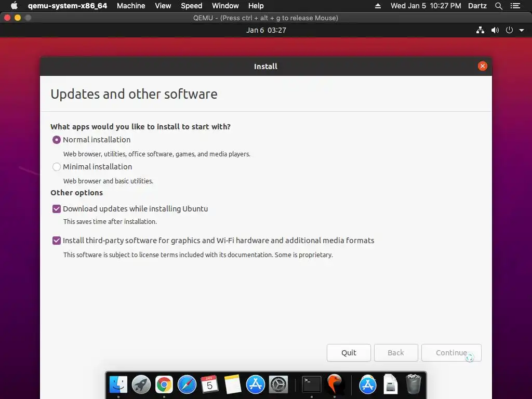Open Terminal from the Dock
This screenshot has height=399, width=532.
[312, 385]
